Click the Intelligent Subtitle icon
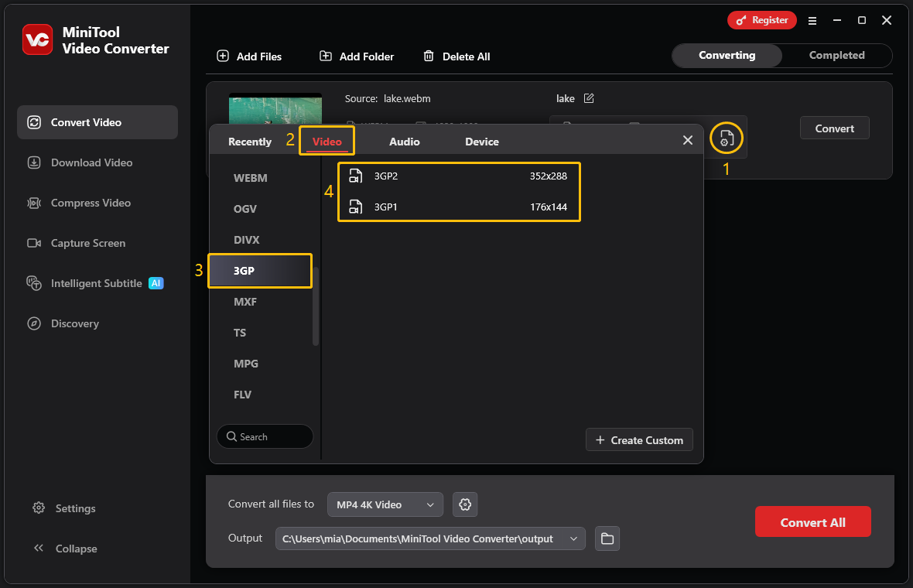The image size is (913, 588). [34, 283]
